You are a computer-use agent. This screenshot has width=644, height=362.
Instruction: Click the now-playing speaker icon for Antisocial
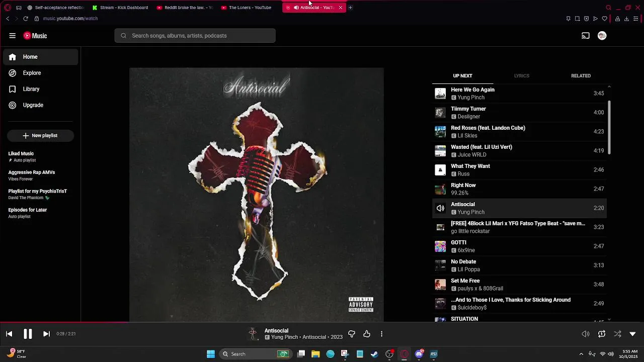(440, 208)
